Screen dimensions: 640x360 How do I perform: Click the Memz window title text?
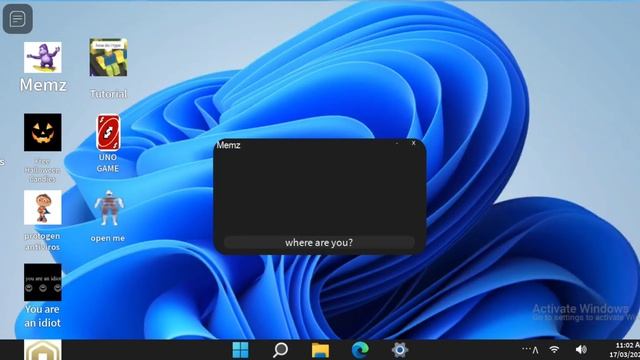click(228, 145)
